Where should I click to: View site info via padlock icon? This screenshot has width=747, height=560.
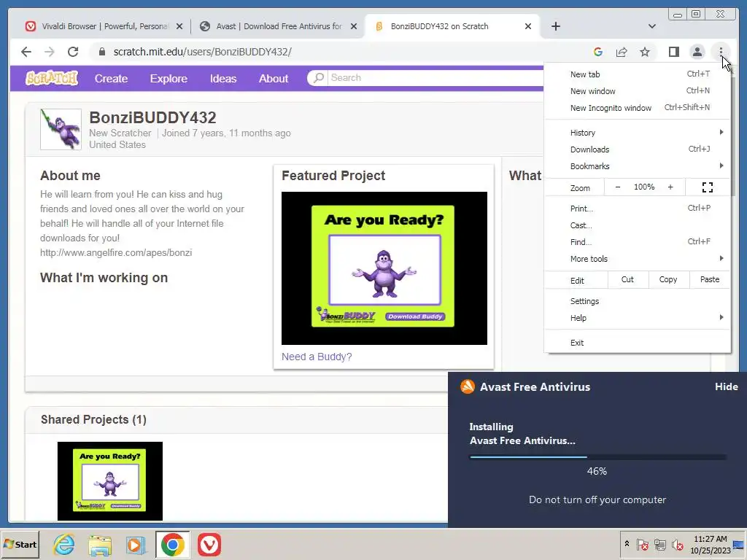102,52
